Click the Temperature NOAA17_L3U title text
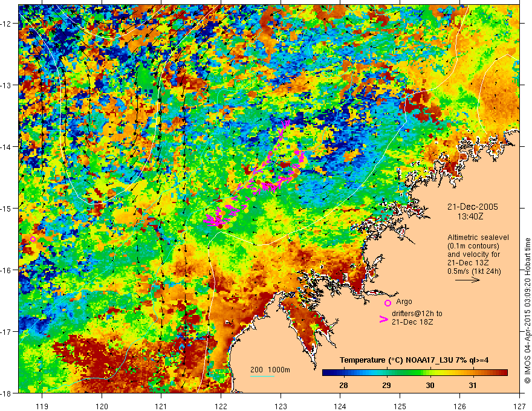The image size is (532, 411). tap(414, 360)
